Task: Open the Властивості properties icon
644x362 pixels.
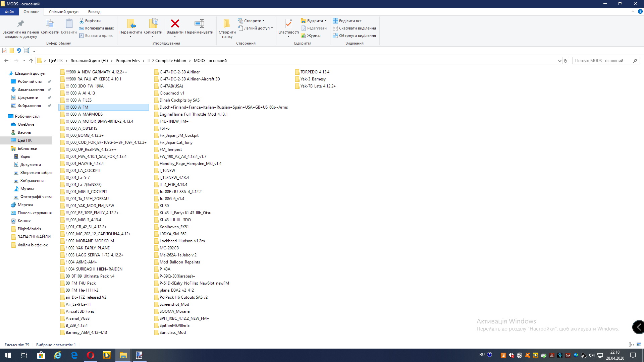Action: point(288,23)
